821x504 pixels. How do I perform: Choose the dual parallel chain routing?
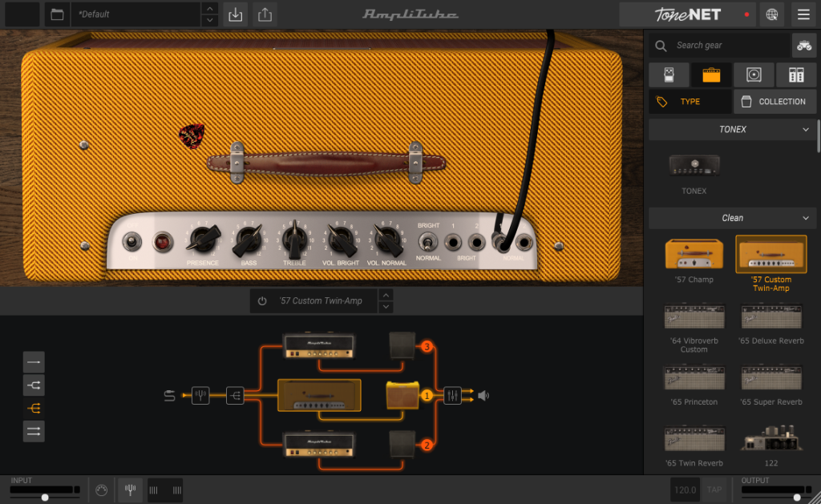pos(34,431)
